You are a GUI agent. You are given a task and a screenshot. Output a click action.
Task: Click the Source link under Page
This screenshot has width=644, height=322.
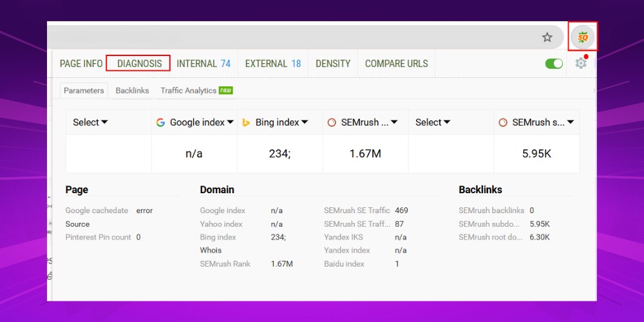click(x=77, y=224)
